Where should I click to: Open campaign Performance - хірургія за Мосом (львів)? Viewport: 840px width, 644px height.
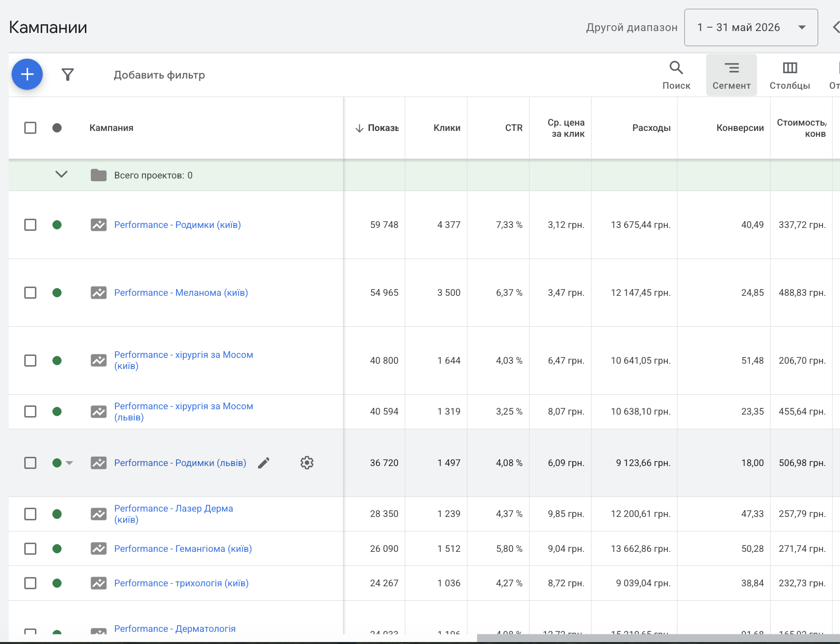click(183, 412)
